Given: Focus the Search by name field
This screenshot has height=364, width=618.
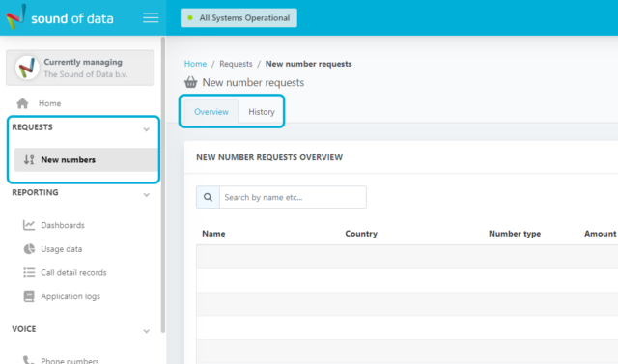Looking at the screenshot, I should pos(293,197).
